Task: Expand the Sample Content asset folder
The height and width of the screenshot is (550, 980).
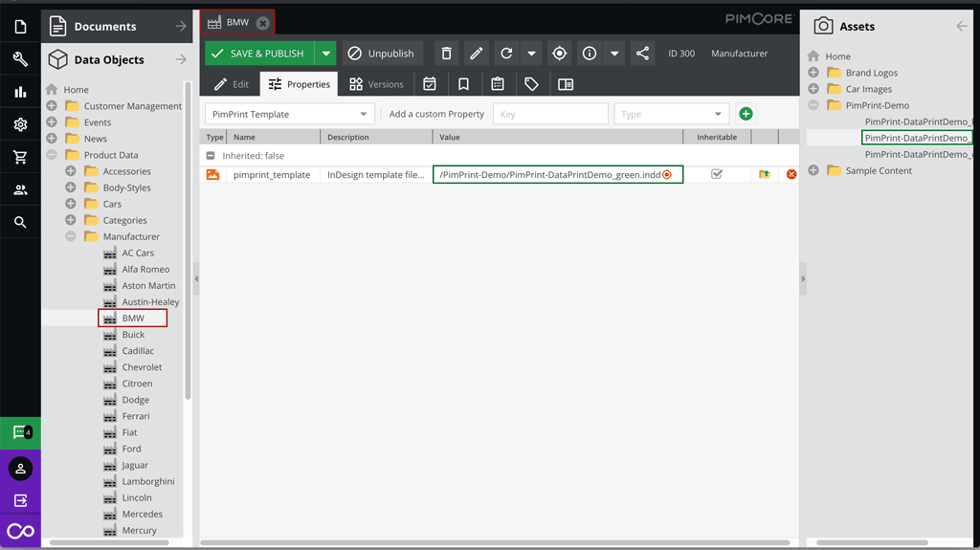Action: click(x=813, y=170)
